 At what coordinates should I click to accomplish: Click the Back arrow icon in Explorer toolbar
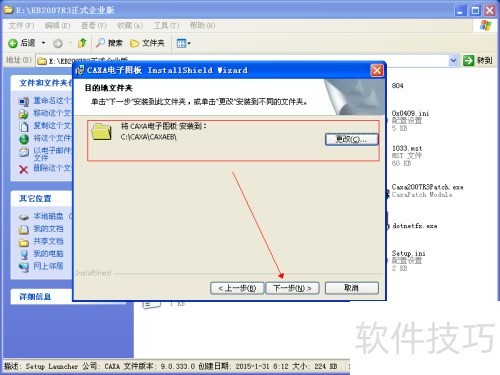pyautogui.click(x=13, y=43)
